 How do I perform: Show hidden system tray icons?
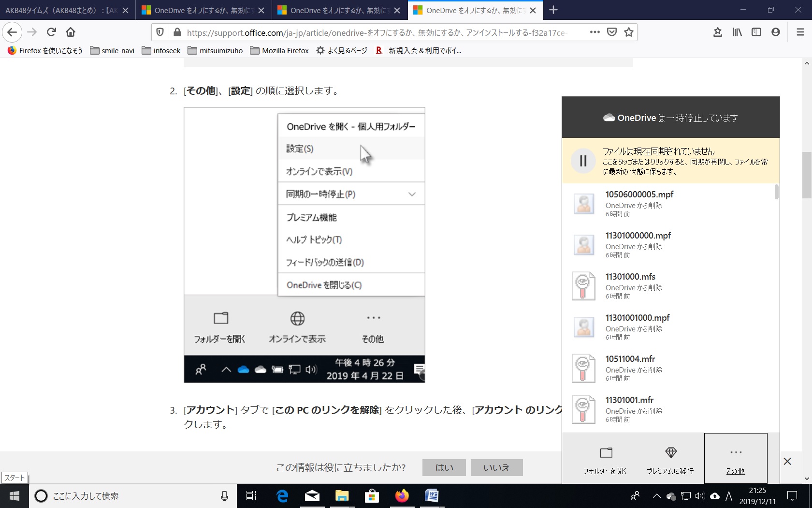click(656, 496)
